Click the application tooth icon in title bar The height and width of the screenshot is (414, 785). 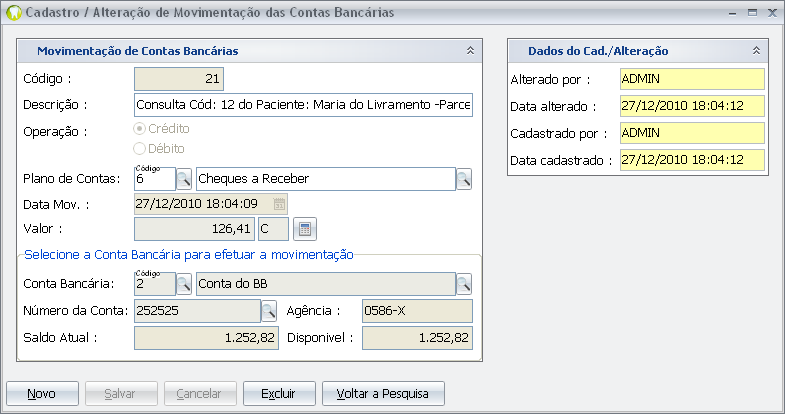[x=14, y=13]
